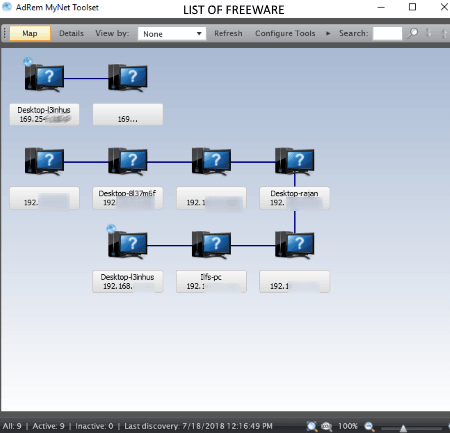Open the View by dropdown showing None
The width and height of the screenshot is (450, 433).
point(172,34)
